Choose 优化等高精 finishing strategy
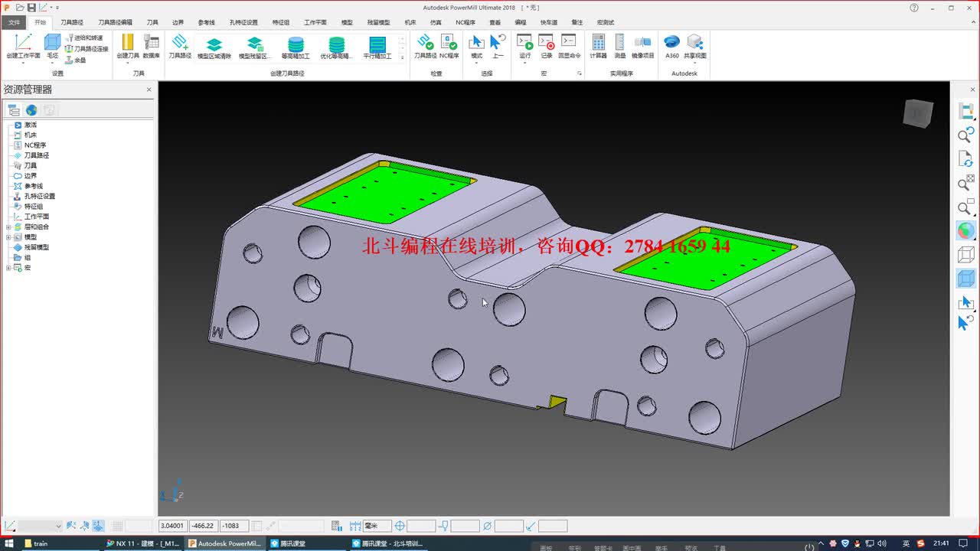Image resolution: width=980 pixels, height=551 pixels. 336,47
